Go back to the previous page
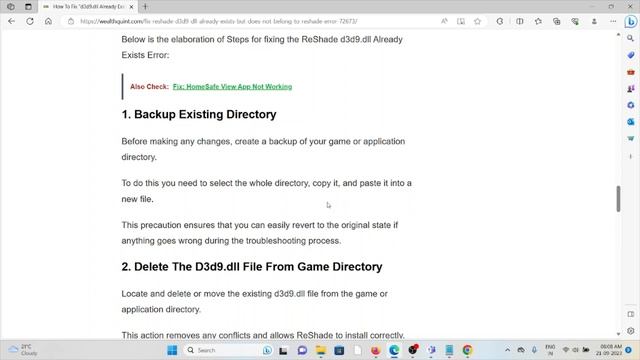This screenshot has height=360, width=640. click(11, 21)
